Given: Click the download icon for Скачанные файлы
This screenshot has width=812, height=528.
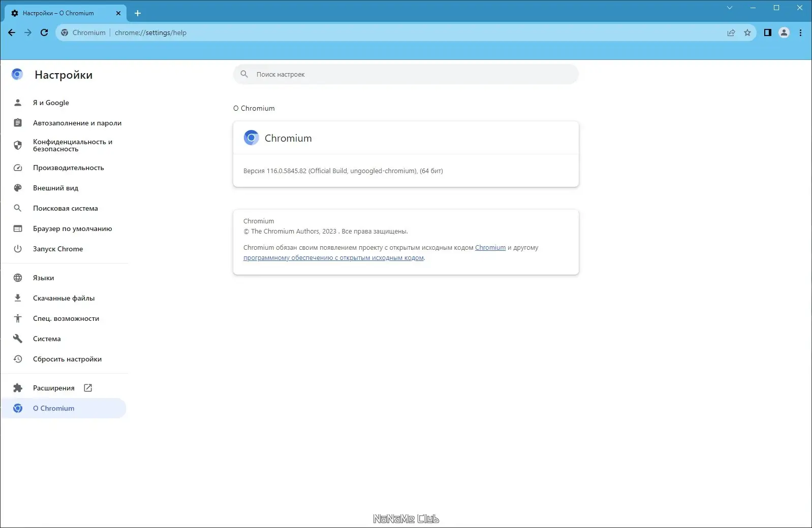Looking at the screenshot, I should tap(18, 298).
